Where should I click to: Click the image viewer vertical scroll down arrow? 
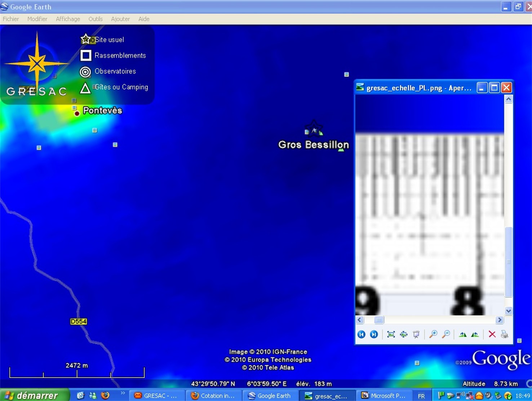point(508,311)
